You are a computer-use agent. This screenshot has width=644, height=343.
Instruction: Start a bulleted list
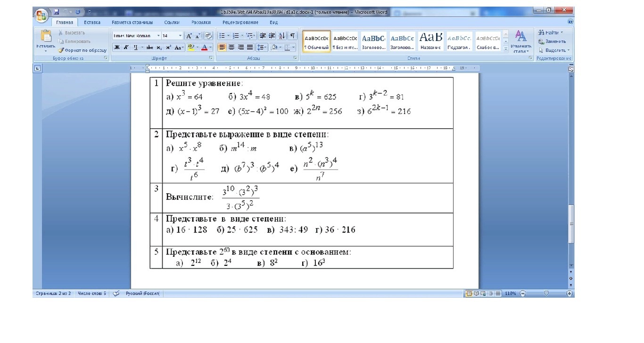(222, 36)
